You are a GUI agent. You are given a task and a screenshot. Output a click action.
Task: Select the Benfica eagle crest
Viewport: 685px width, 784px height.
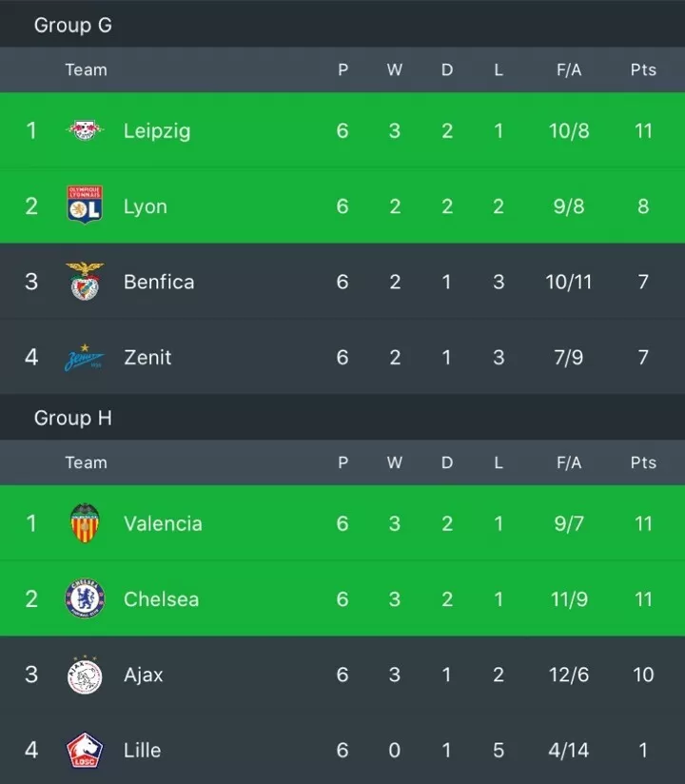point(85,281)
